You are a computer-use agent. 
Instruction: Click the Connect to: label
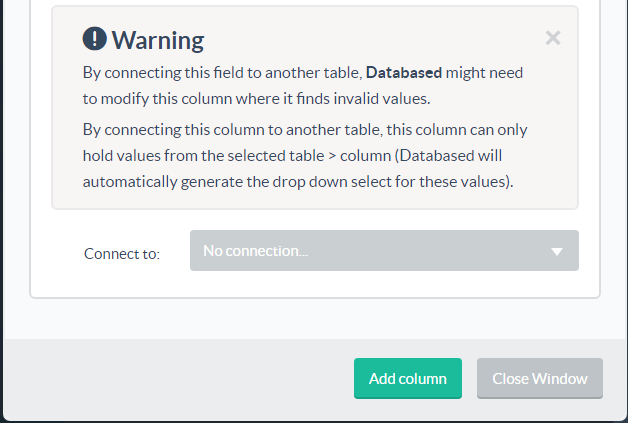click(x=122, y=254)
